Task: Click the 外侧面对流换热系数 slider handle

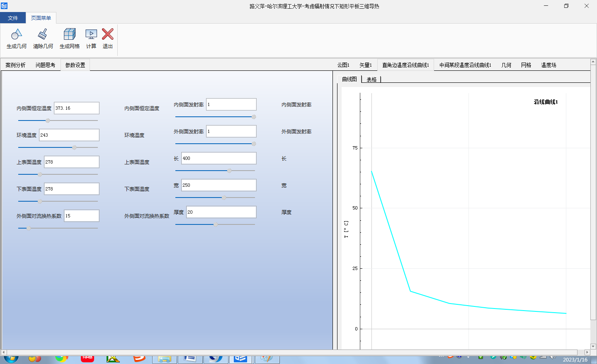Action: (x=29, y=228)
